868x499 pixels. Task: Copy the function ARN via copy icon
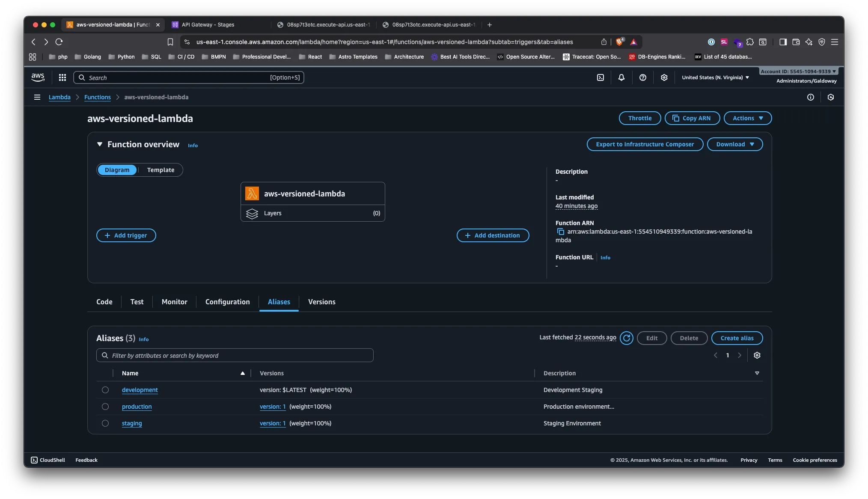[x=560, y=232]
